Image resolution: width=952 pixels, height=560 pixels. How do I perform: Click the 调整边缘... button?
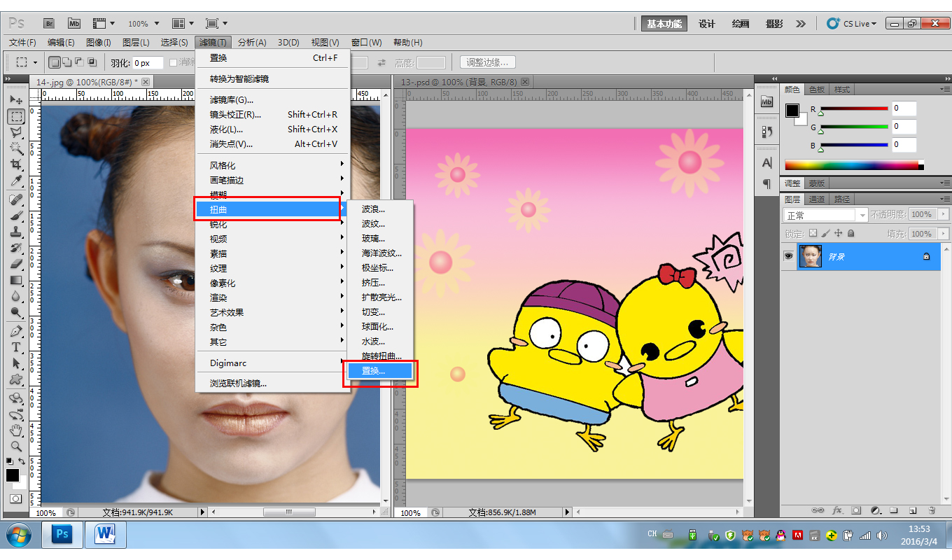click(x=488, y=62)
